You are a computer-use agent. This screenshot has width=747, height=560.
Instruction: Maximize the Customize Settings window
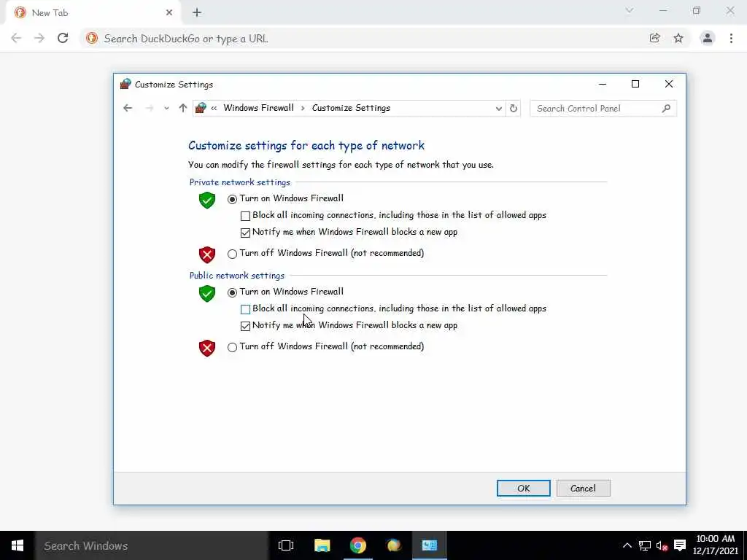[x=635, y=84]
